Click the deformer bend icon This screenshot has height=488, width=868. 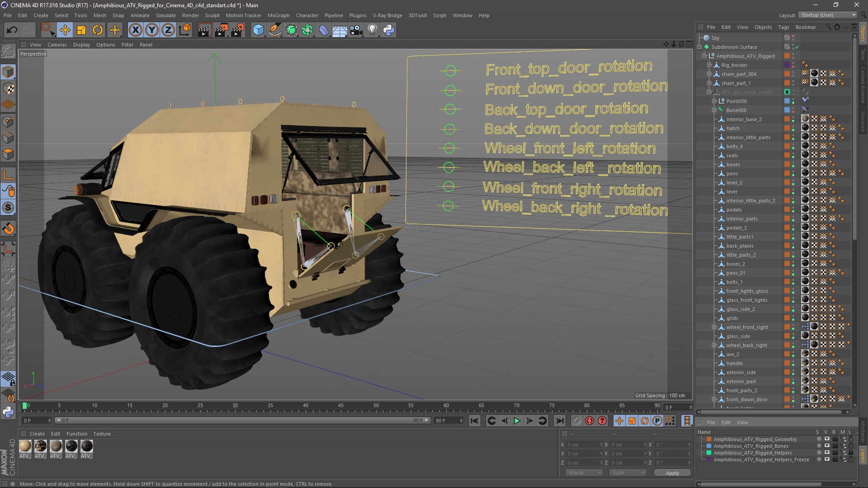pos(324,30)
